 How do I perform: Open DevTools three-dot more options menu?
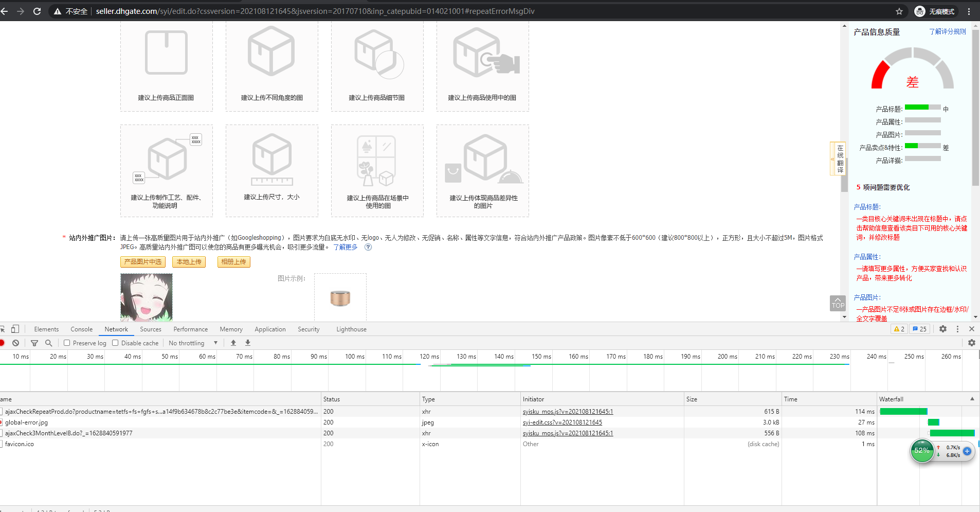click(957, 329)
